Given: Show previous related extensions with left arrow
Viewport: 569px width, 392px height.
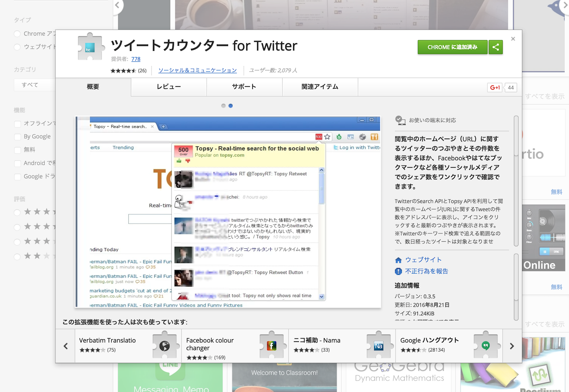Looking at the screenshot, I should [65, 346].
